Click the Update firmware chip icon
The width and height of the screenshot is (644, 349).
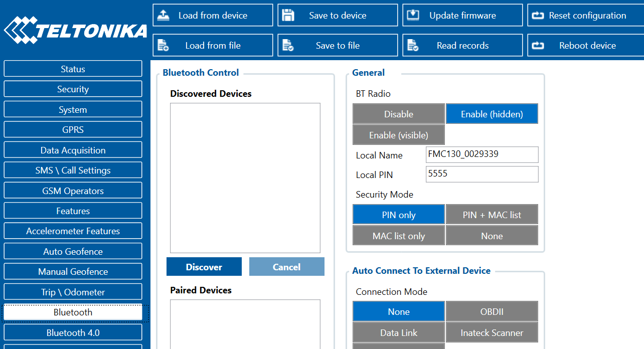click(413, 16)
